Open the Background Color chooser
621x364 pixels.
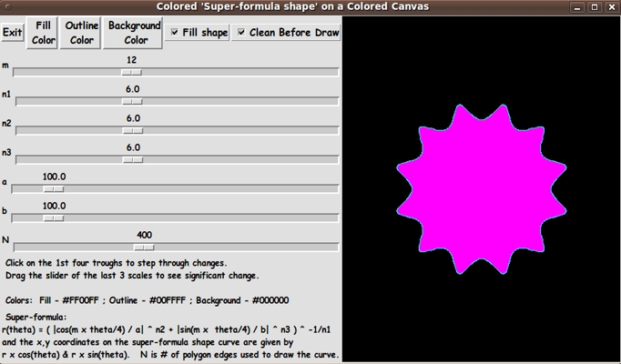(x=133, y=33)
